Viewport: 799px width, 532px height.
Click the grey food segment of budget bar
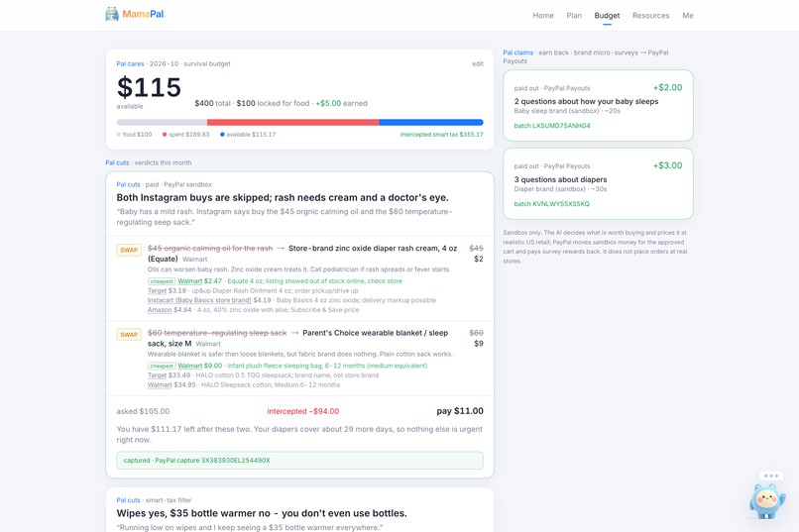[x=162, y=122]
